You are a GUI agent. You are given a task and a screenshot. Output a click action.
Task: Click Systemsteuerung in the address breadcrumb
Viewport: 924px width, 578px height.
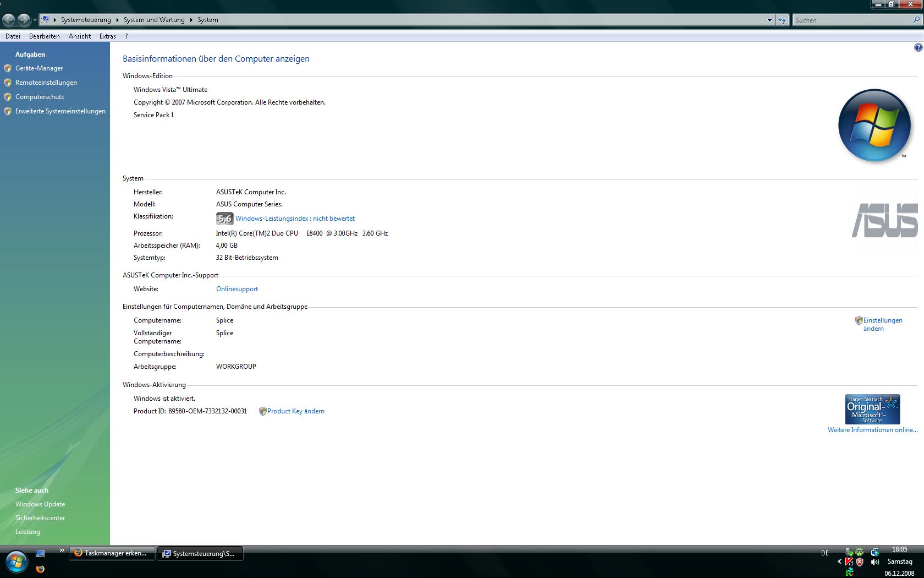[86, 20]
